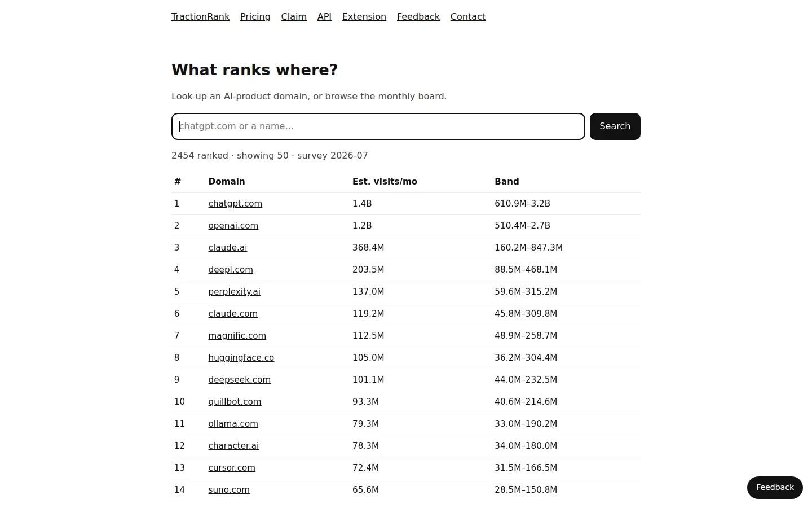Open the huggingface.co link
812x508 pixels.
pos(241,358)
